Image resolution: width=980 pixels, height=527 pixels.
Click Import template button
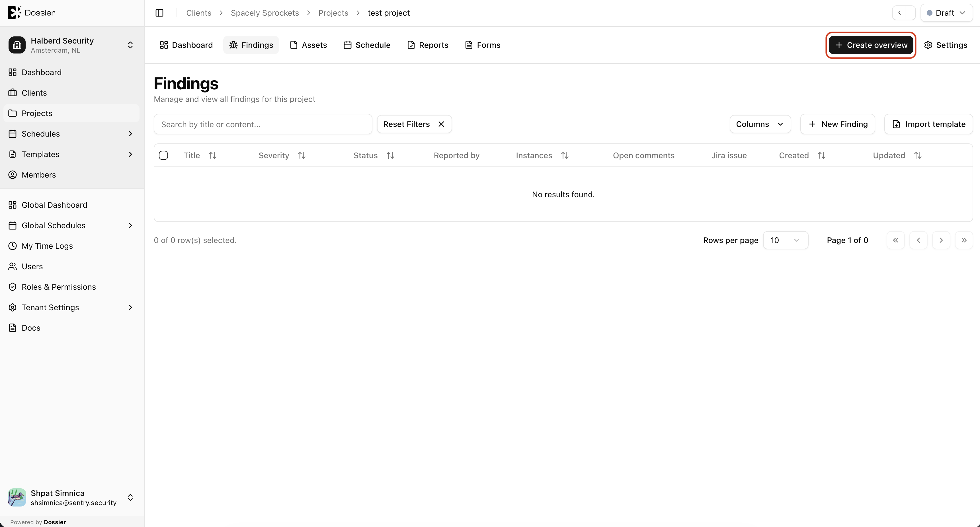pyautogui.click(x=929, y=124)
